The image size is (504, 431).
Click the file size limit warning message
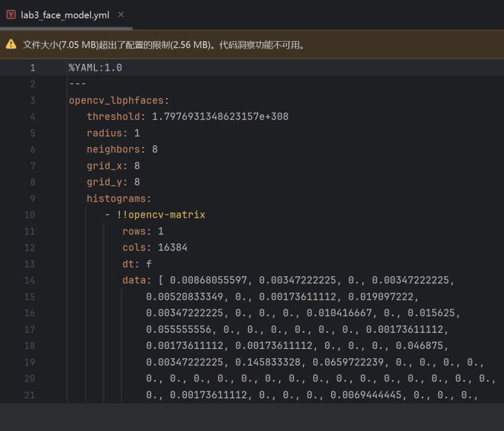(x=163, y=44)
